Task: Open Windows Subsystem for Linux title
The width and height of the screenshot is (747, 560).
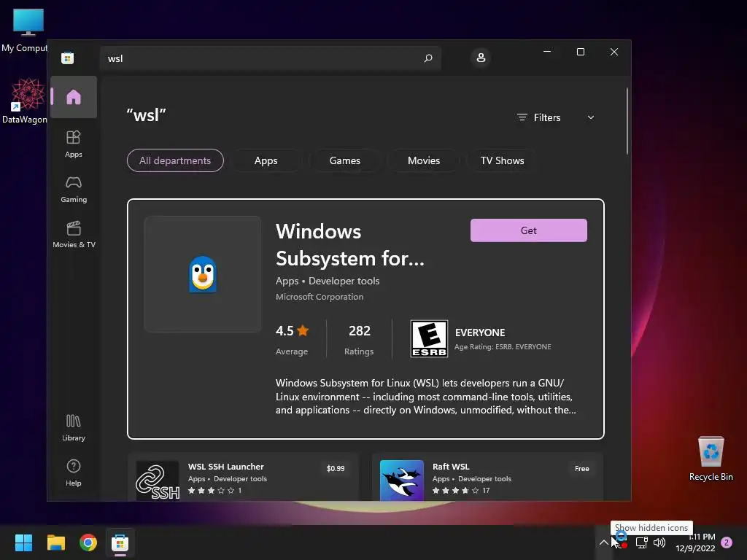Action: pos(349,245)
